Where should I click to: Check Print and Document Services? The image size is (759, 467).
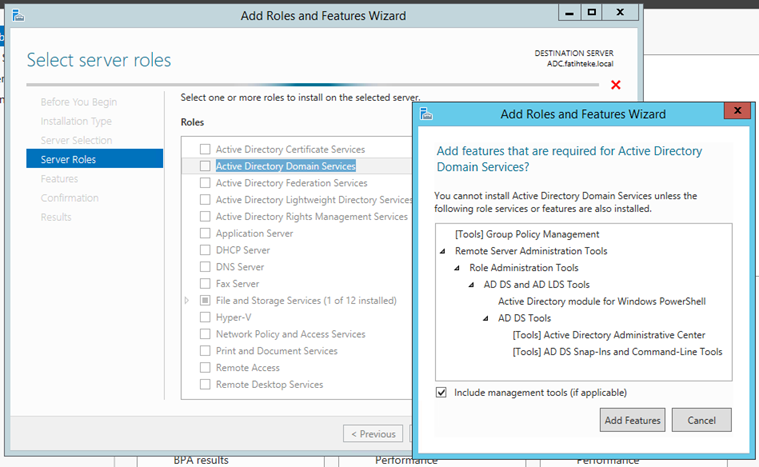tap(205, 351)
